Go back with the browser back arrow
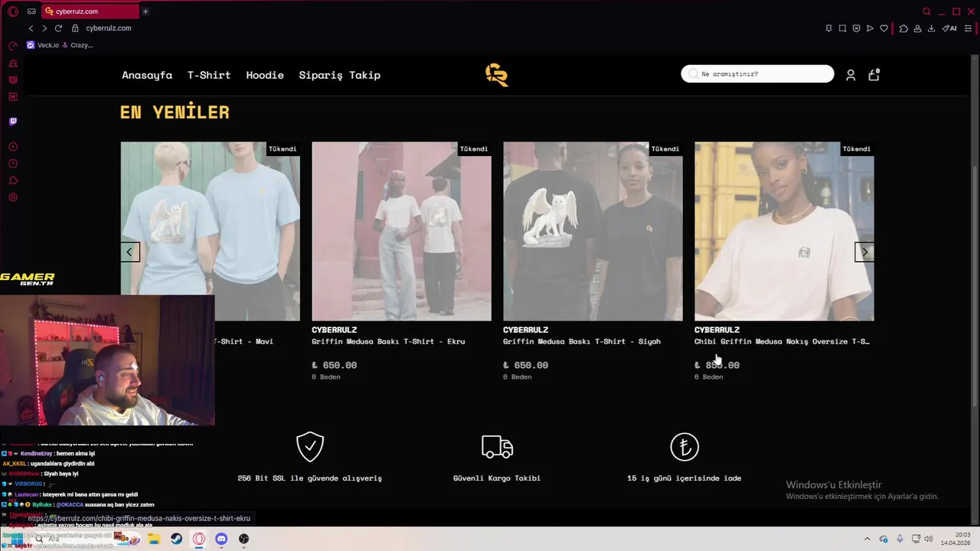Viewport: 980px width, 551px height. click(31, 28)
